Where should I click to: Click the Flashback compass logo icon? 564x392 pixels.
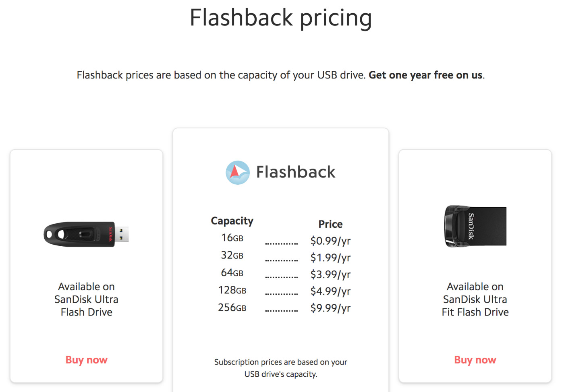tap(238, 173)
